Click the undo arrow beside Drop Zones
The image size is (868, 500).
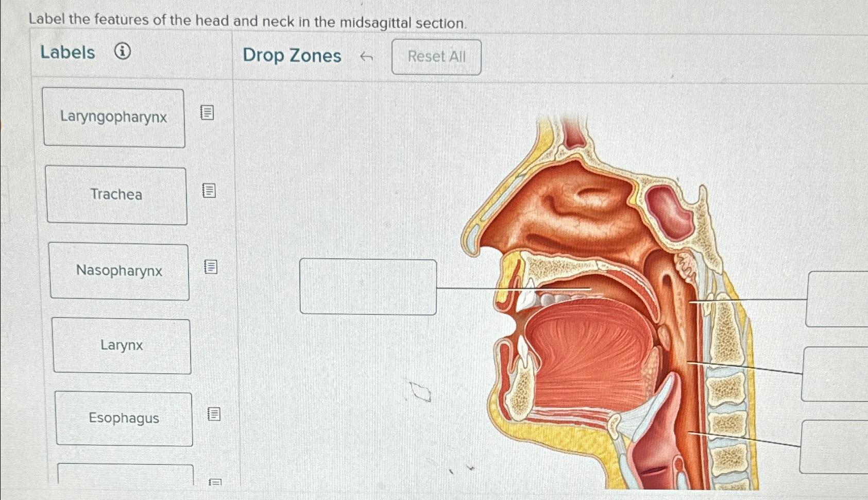coord(366,57)
